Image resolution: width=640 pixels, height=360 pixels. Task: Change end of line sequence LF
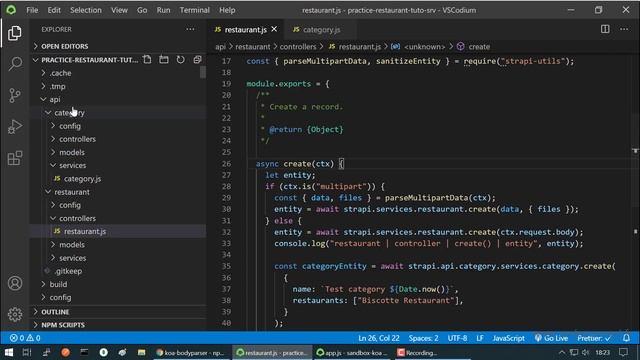[480, 338]
